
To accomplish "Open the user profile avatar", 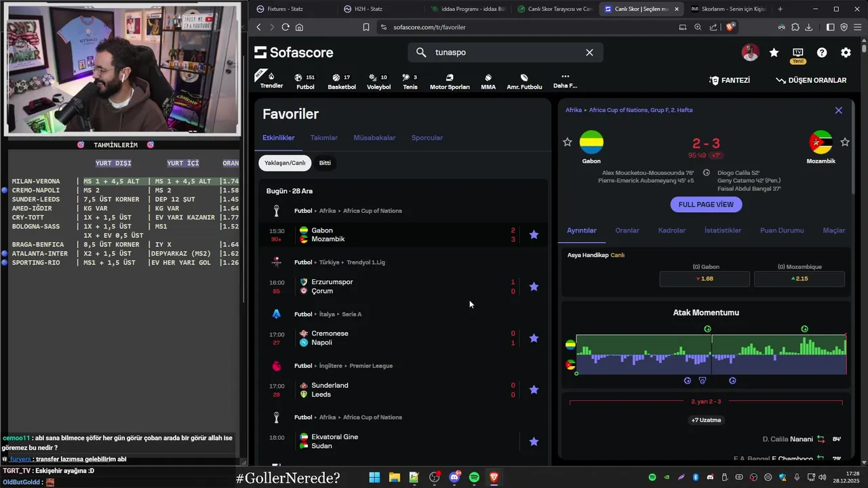I will (x=750, y=53).
